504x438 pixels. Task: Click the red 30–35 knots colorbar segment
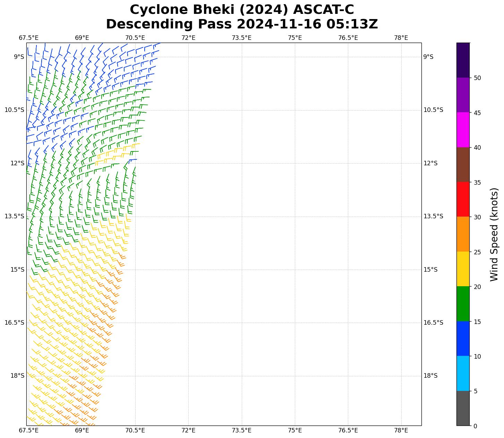463,199
